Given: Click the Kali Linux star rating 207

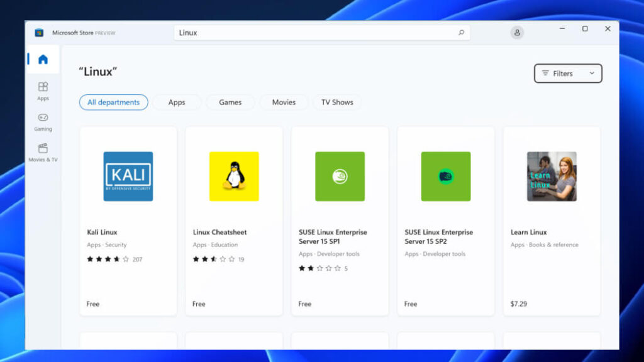Looking at the screenshot, I should [114, 260].
